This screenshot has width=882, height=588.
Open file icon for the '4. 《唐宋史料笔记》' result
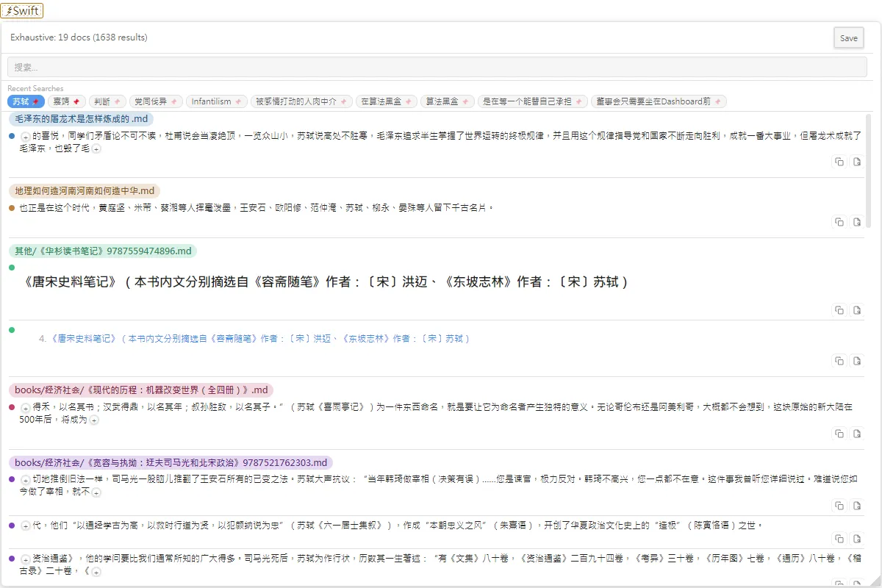click(856, 361)
